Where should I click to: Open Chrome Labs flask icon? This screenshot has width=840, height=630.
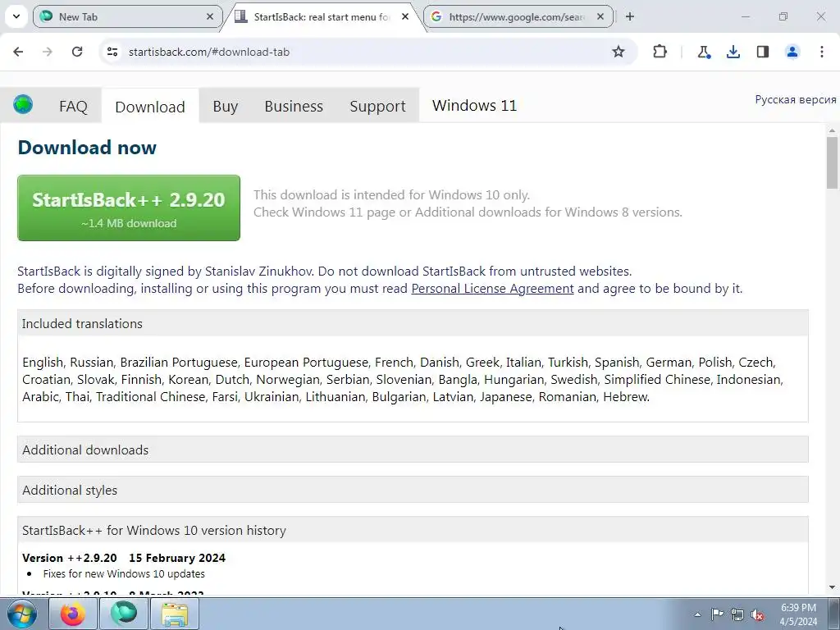(704, 52)
